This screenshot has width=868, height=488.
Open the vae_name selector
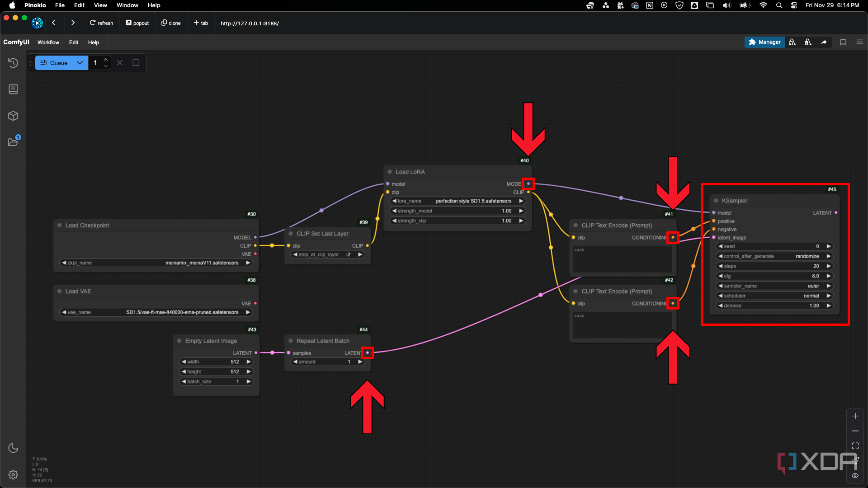(156, 312)
